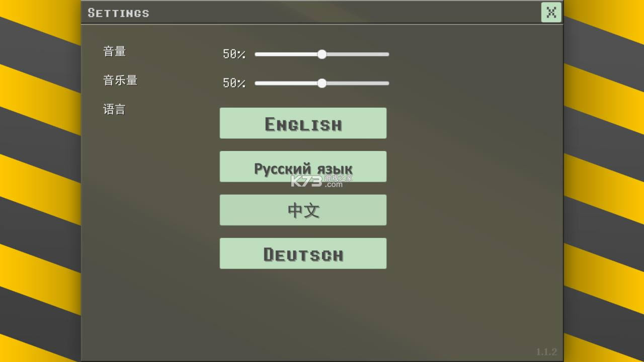644x362 pixels.
Task: Switch the language to Русский язык
Action: (x=302, y=166)
